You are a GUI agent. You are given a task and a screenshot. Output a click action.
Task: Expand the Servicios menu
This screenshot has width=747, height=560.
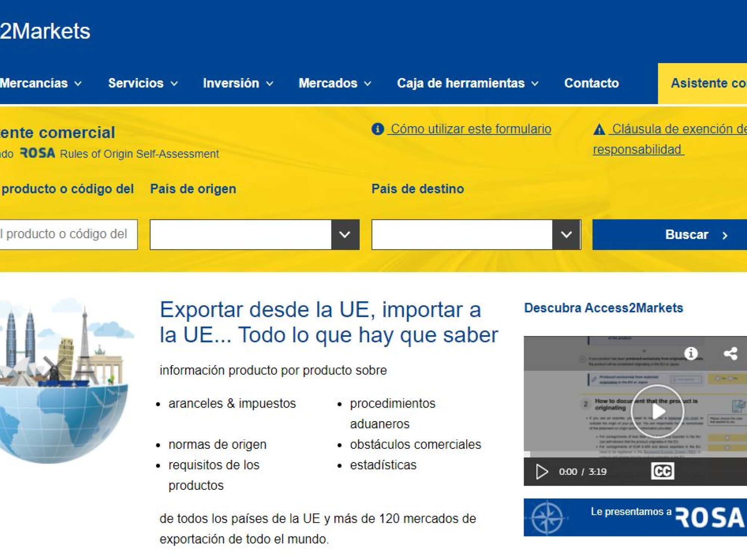coord(142,83)
